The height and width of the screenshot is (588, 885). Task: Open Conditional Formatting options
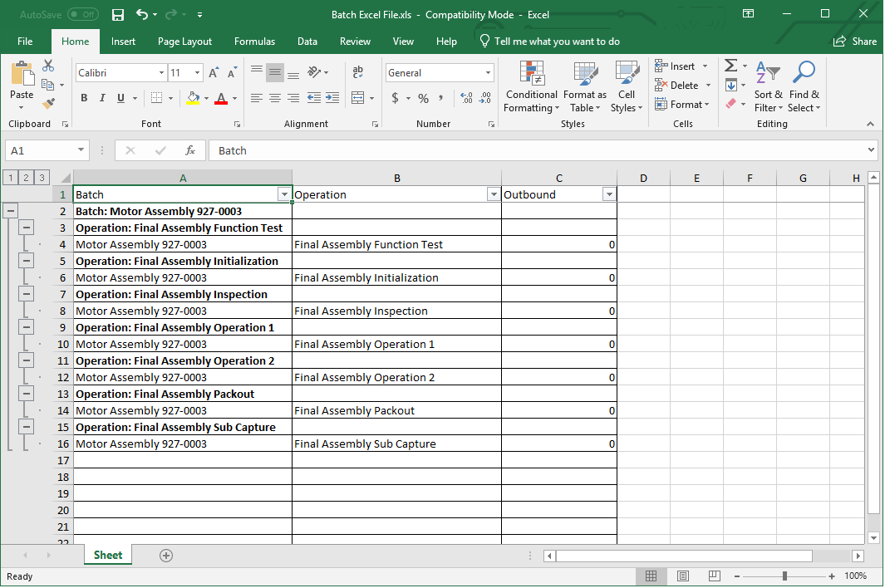(531, 87)
